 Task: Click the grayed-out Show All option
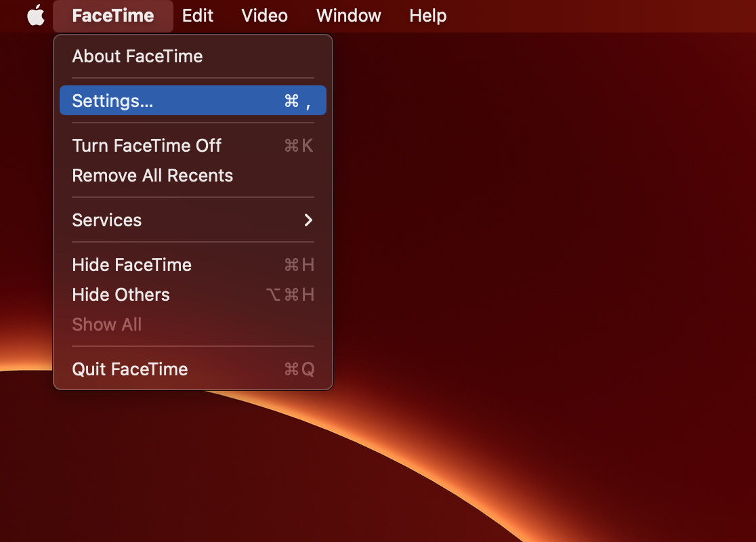point(106,324)
